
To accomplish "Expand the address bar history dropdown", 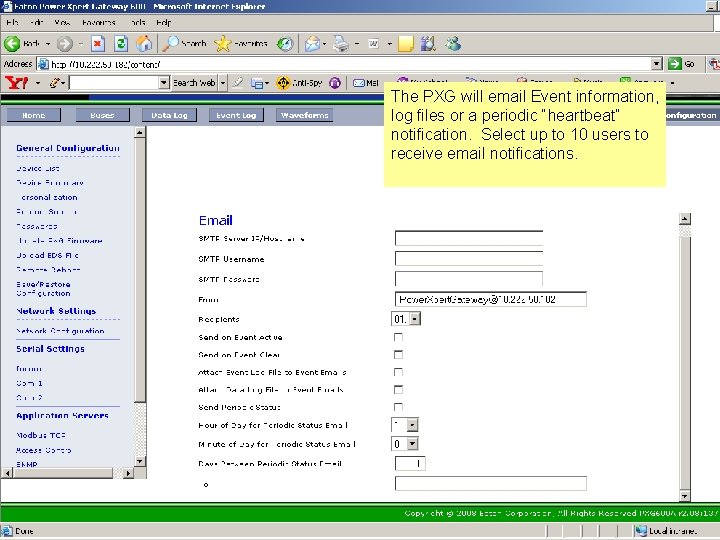I will tap(657, 63).
